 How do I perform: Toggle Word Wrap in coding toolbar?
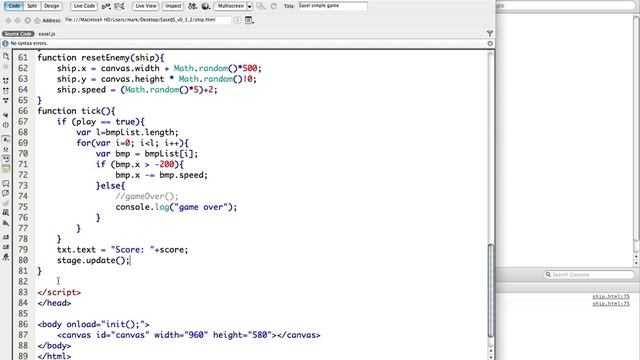pos(6,159)
